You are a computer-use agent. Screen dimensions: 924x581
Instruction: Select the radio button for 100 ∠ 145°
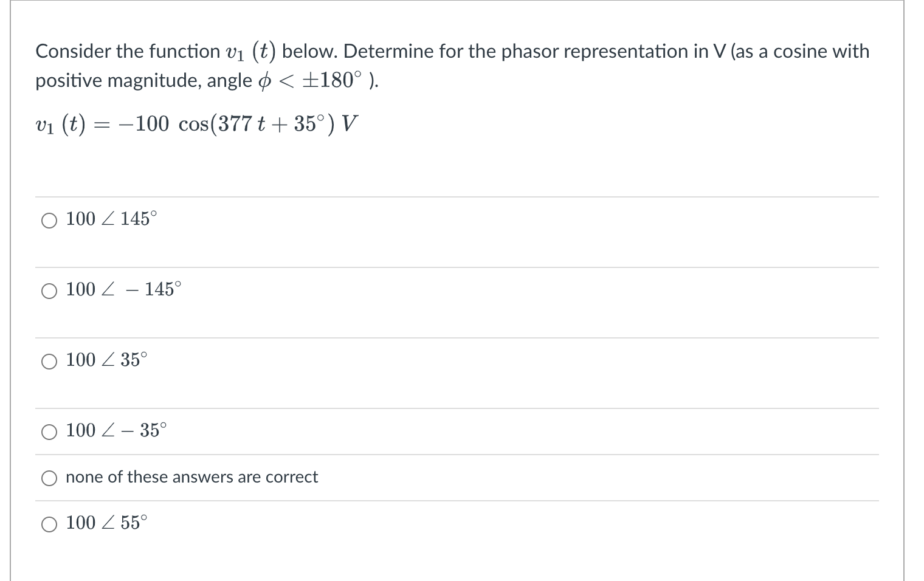click(x=49, y=220)
